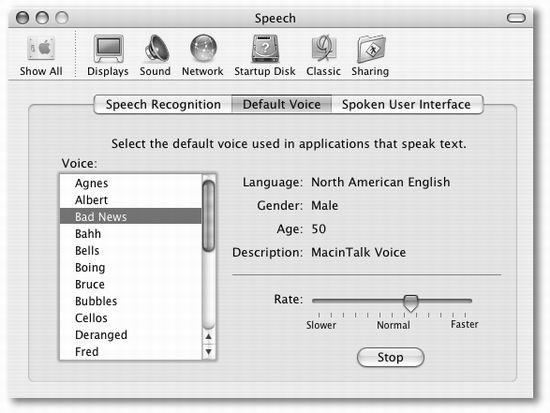Viewport: 550px width, 413px height.
Task: Select the Bruce voice
Action: click(x=130, y=284)
